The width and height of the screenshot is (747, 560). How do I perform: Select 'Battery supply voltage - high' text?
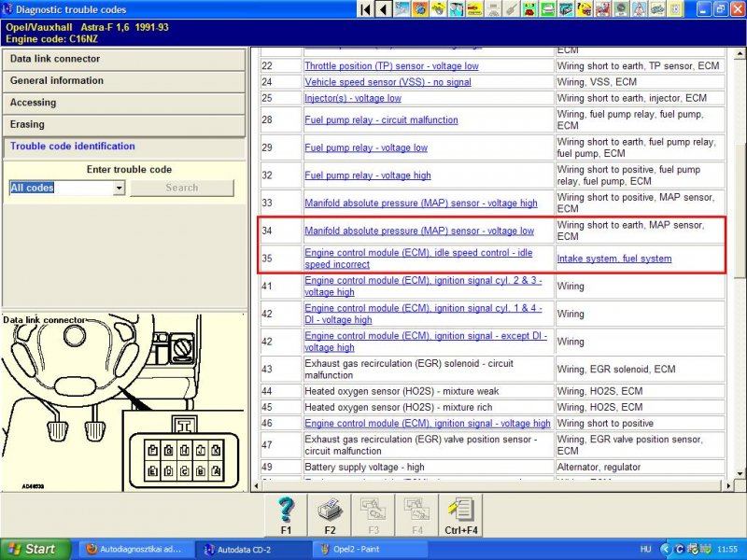364,468
